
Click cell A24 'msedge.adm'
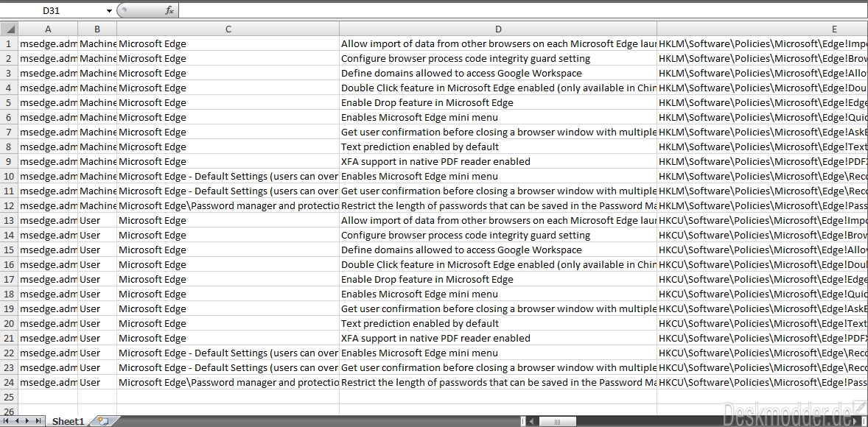tap(48, 382)
